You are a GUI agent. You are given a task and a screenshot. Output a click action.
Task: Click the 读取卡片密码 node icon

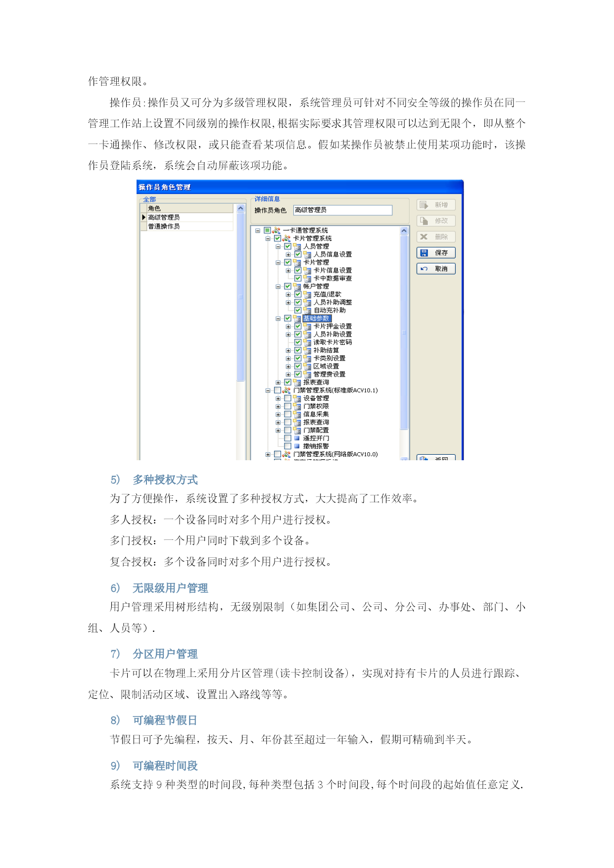tap(307, 342)
